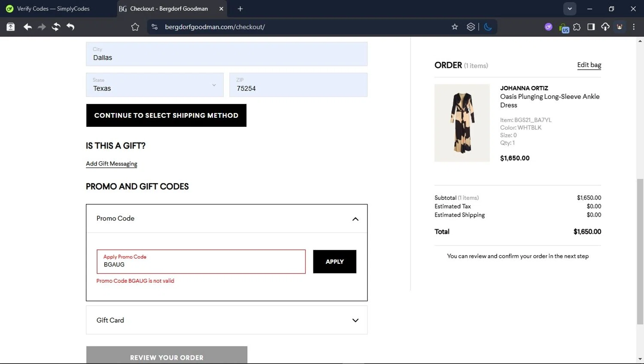The image size is (644, 364).
Task: Open the State dropdown showing Texas
Action: pos(155,85)
